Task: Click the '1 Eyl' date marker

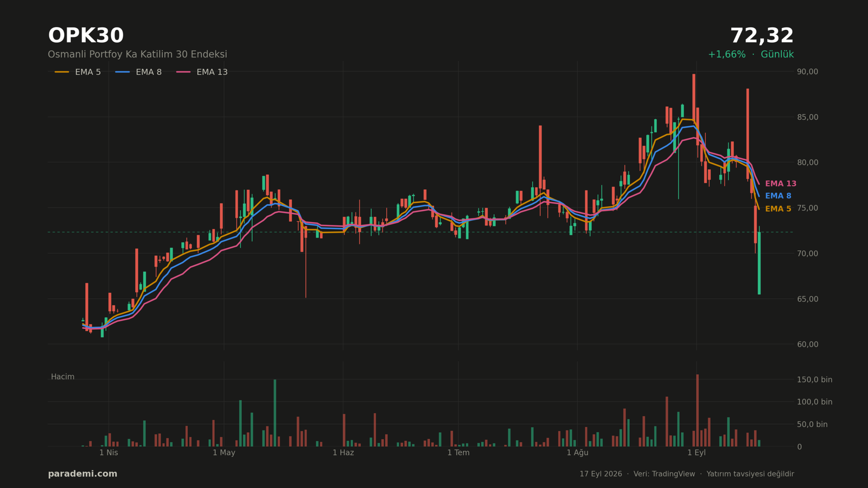Action: (697, 453)
